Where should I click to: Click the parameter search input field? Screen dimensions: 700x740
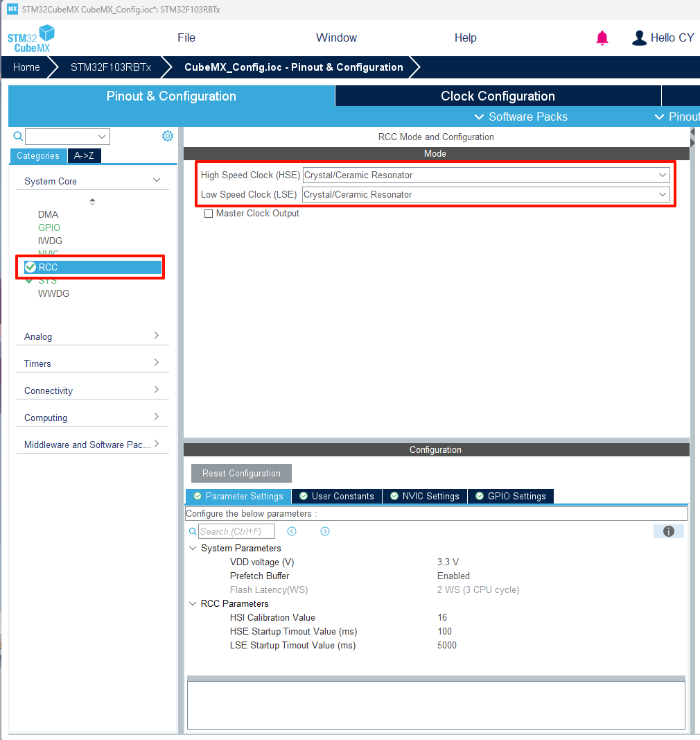[x=236, y=531]
